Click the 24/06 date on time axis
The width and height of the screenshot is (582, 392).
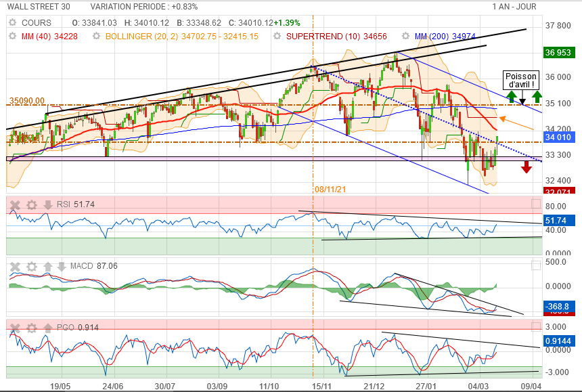[x=113, y=386]
